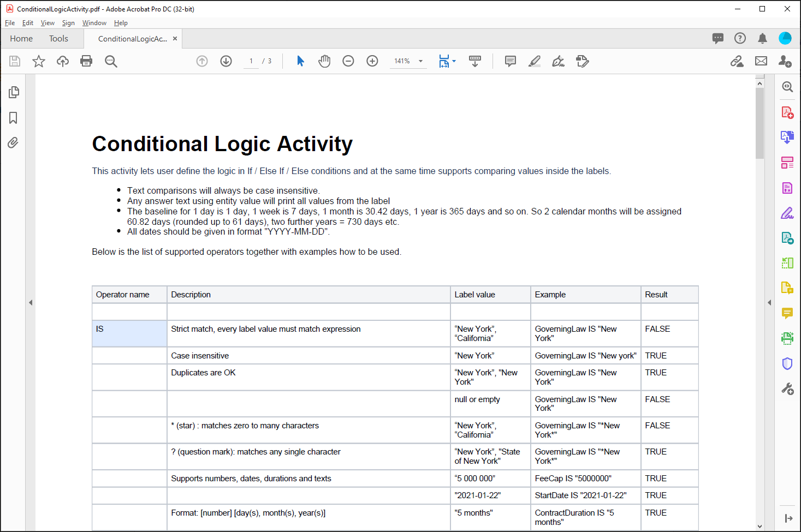This screenshot has width=801, height=532.
Task: Switch to the Home tab
Action: point(21,38)
